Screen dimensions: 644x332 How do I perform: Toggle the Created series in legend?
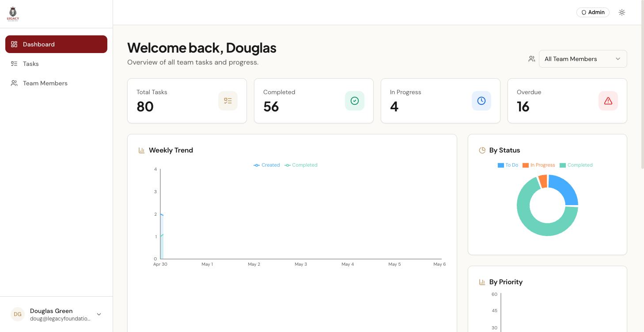266,165
